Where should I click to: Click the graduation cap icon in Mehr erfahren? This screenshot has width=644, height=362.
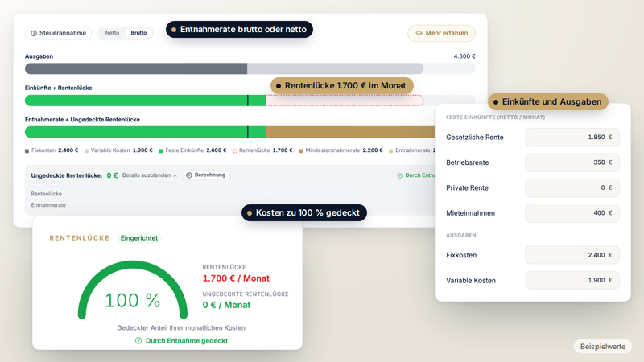point(419,33)
